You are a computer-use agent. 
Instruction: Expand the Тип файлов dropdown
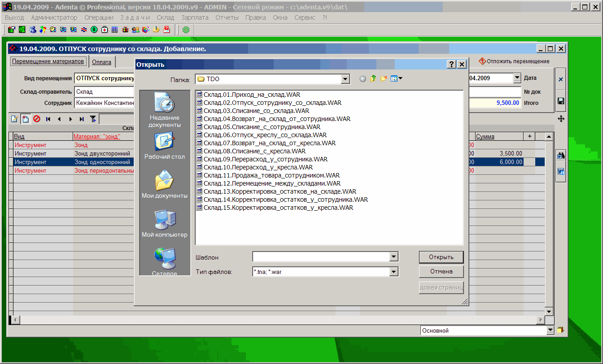click(394, 272)
